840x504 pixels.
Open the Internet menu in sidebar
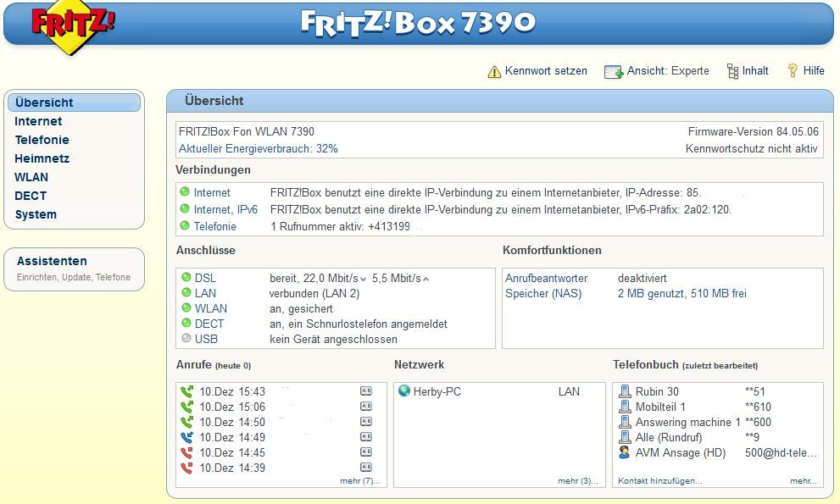pos(38,121)
